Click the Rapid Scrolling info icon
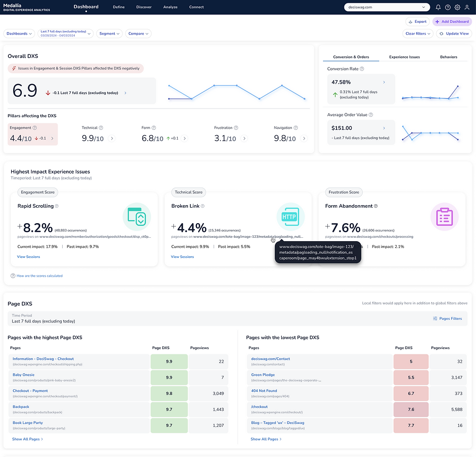 [56, 206]
